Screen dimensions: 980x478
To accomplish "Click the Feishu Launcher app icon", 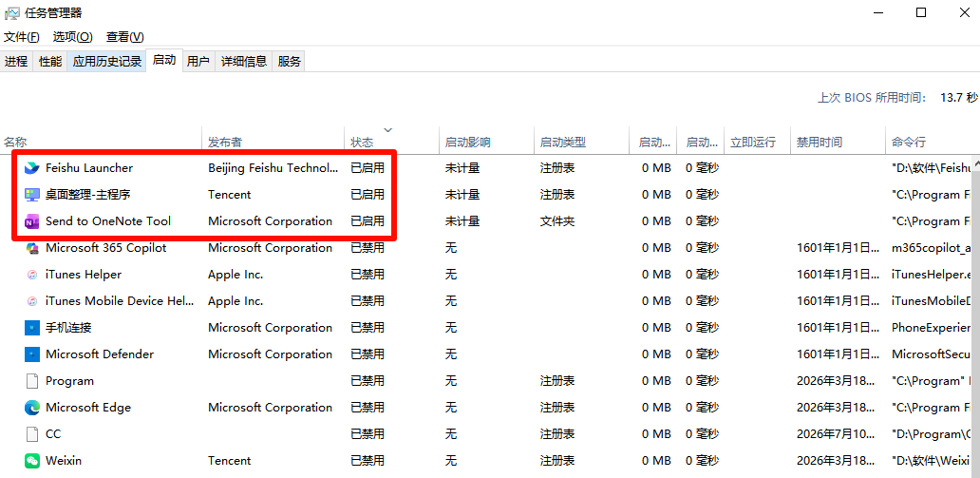I will click(32, 167).
